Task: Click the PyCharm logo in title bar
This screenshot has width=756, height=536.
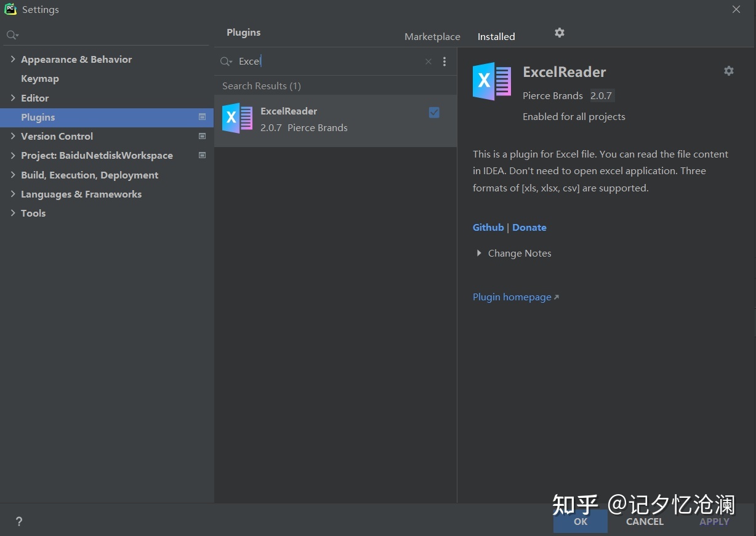Action: [x=10, y=9]
